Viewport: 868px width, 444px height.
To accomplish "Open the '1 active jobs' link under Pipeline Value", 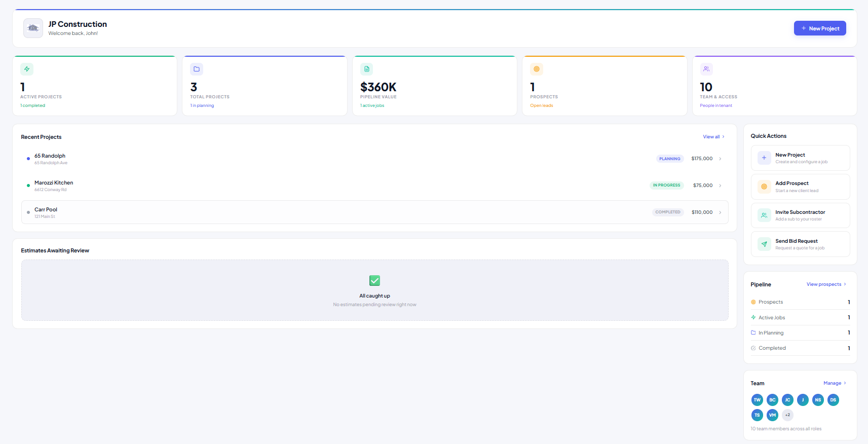I will [372, 105].
